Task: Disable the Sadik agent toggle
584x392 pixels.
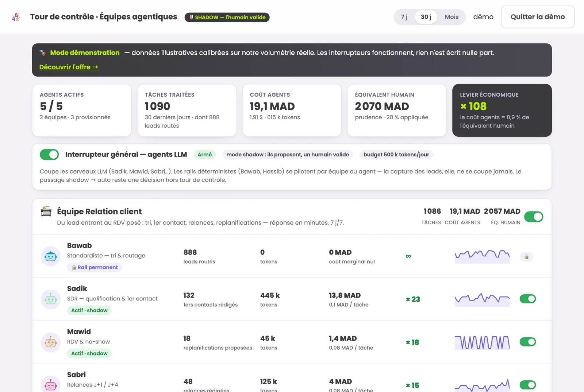Action: [528, 299]
